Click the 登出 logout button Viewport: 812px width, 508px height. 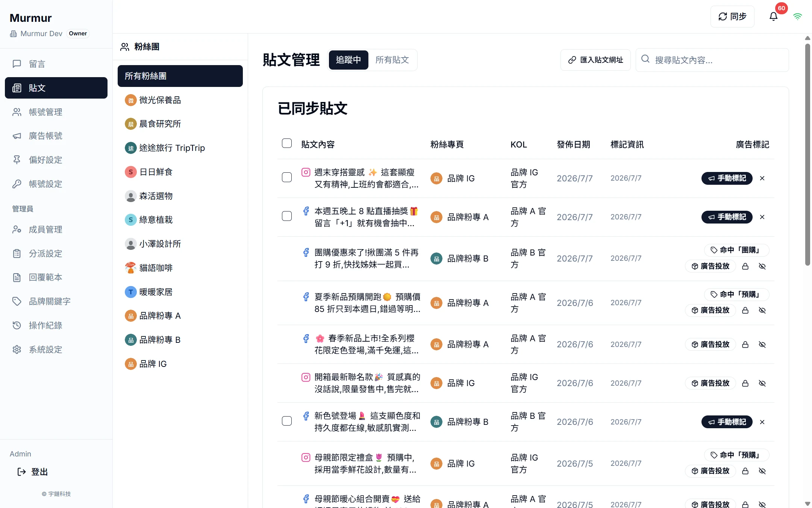point(33,472)
